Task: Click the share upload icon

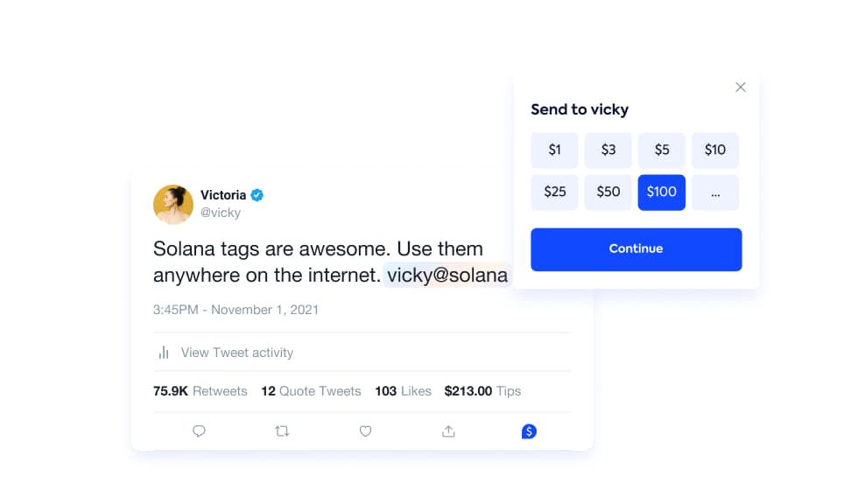Action: (x=448, y=431)
